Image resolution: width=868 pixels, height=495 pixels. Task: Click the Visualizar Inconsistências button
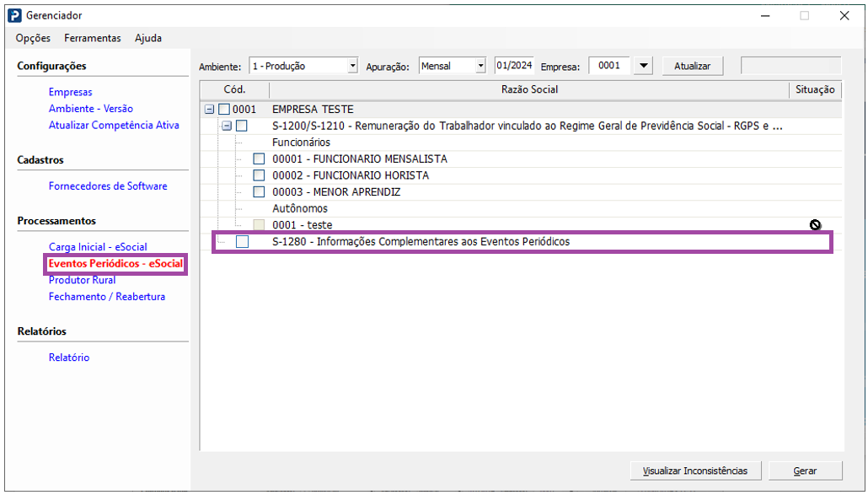695,471
